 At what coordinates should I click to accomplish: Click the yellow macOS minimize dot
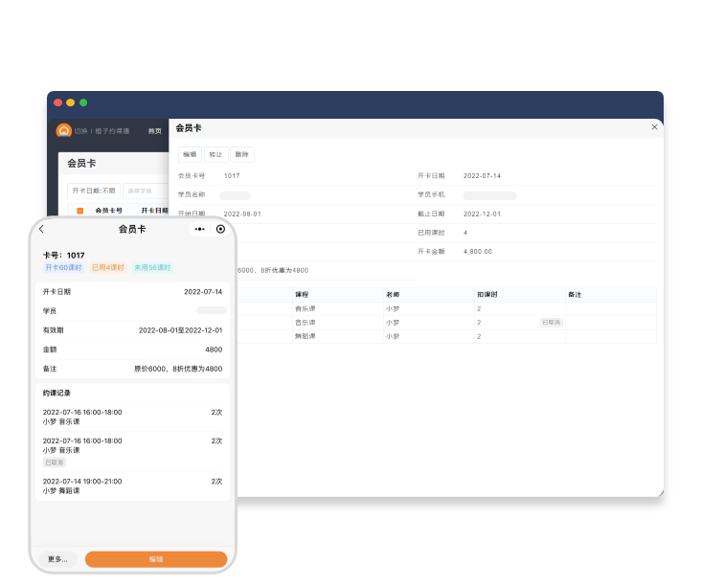click(70, 102)
